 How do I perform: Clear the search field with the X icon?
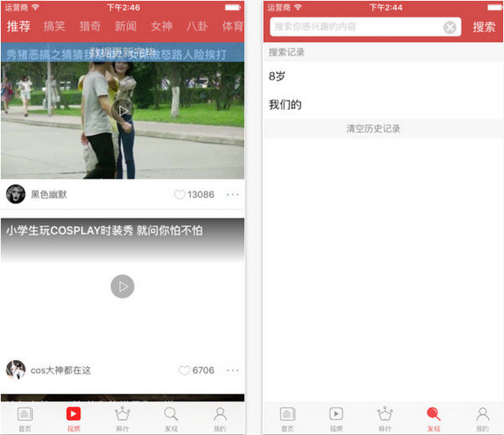[x=449, y=28]
